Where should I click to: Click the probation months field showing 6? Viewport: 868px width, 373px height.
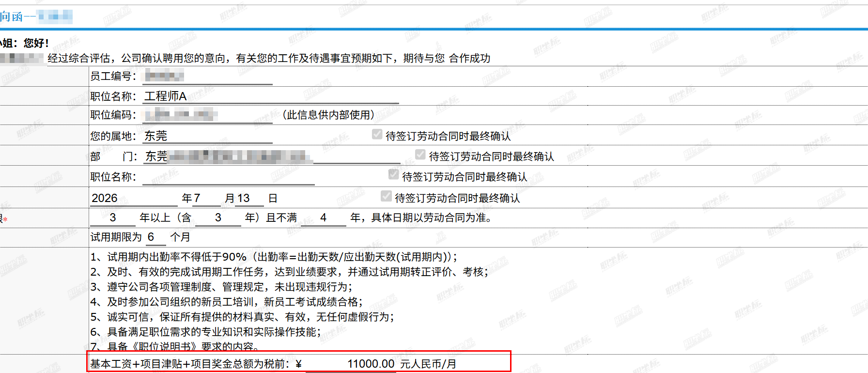pyautogui.click(x=155, y=237)
